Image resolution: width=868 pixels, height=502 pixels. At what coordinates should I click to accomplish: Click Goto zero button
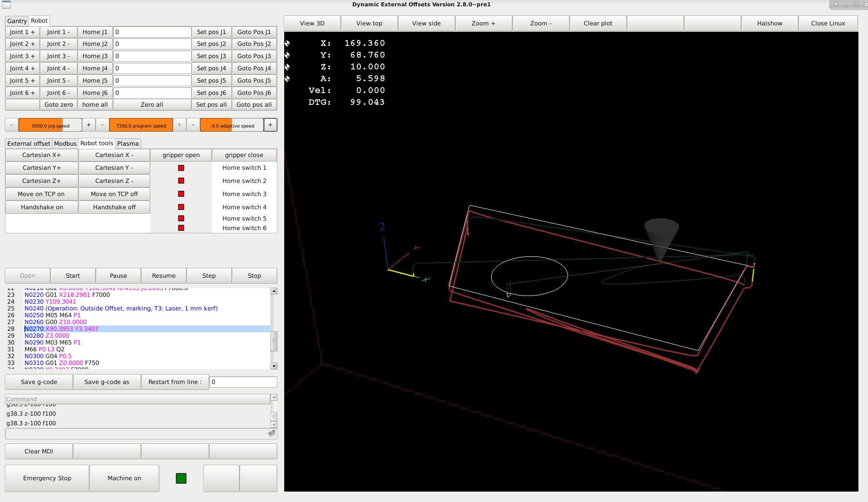pyautogui.click(x=59, y=104)
